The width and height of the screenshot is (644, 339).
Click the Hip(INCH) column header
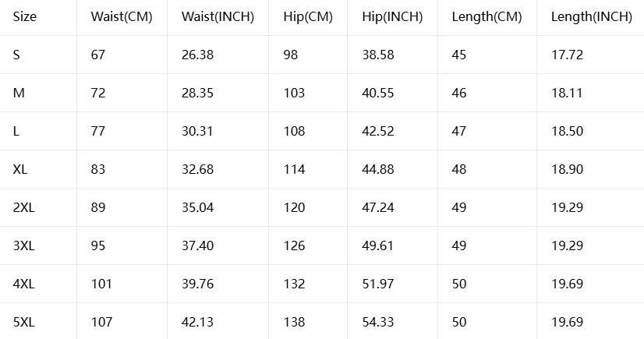(x=392, y=17)
